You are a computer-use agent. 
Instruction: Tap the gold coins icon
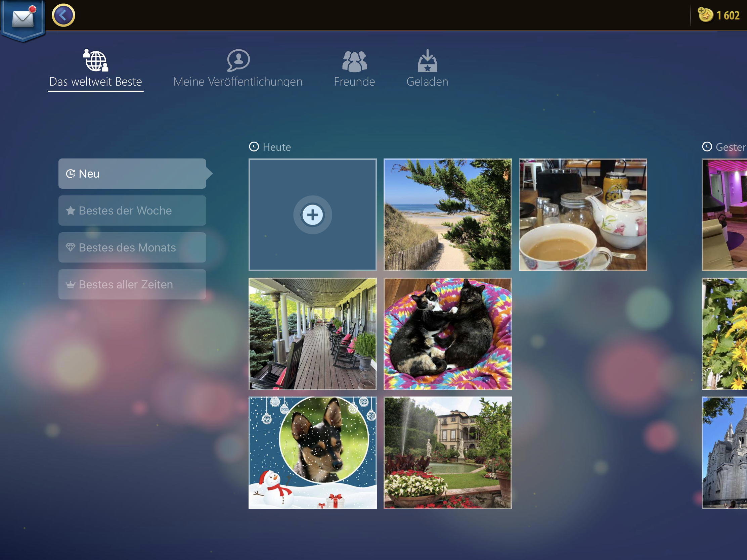tap(705, 15)
